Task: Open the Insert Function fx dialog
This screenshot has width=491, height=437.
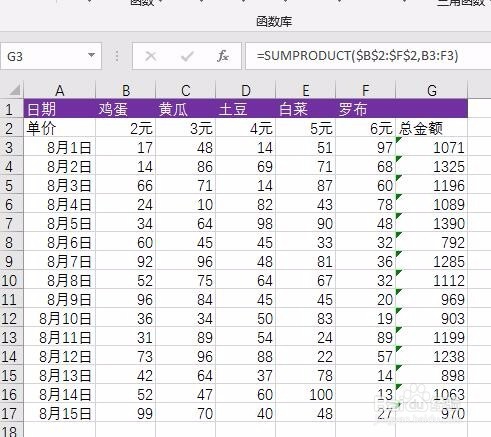Action: pos(223,56)
